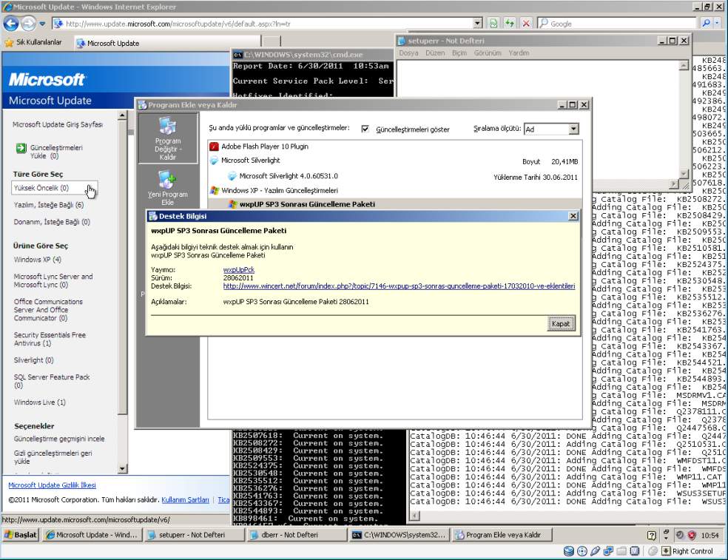The image size is (728, 560).
Task: Toggle the Güncelleştirmeleri göster checkbox
Action: click(x=365, y=129)
